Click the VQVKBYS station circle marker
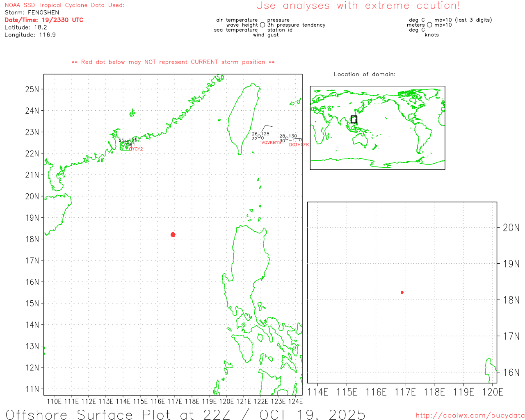Screen dimensions: 525x420 (259, 137)
